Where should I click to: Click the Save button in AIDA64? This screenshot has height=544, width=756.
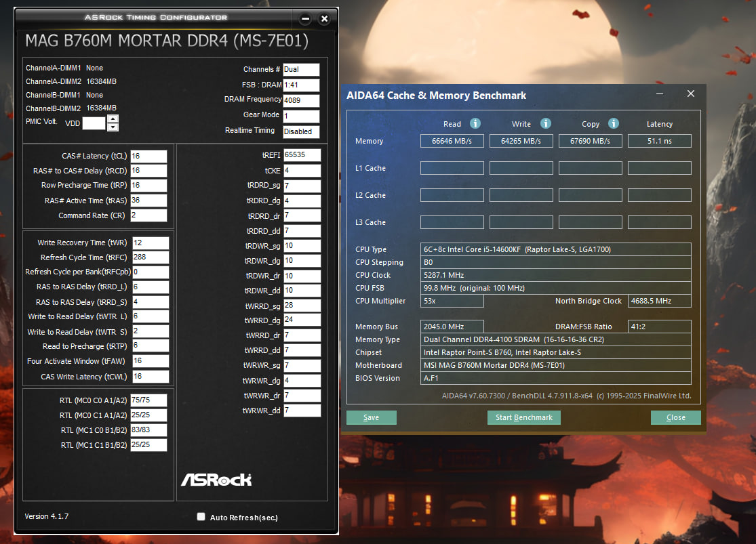(372, 417)
